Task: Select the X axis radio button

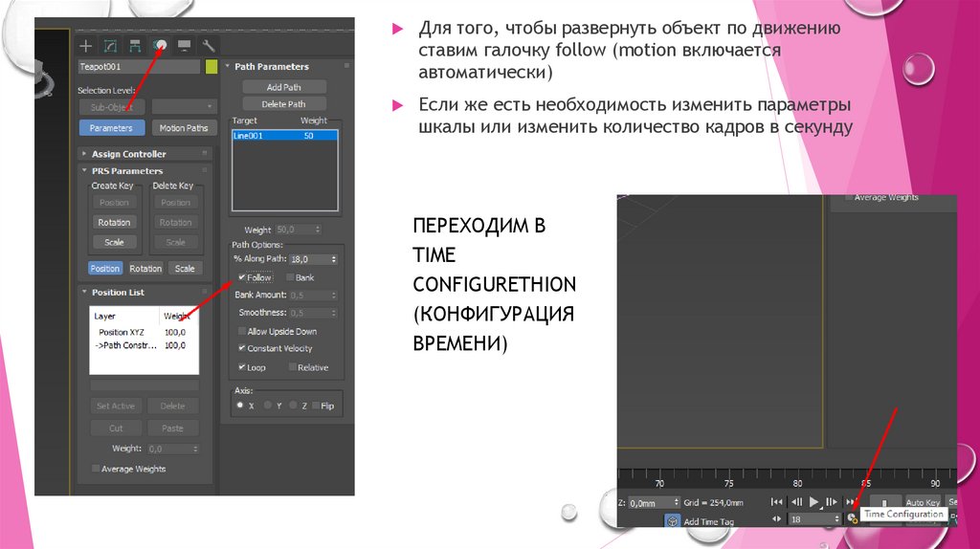Action: tap(240, 406)
